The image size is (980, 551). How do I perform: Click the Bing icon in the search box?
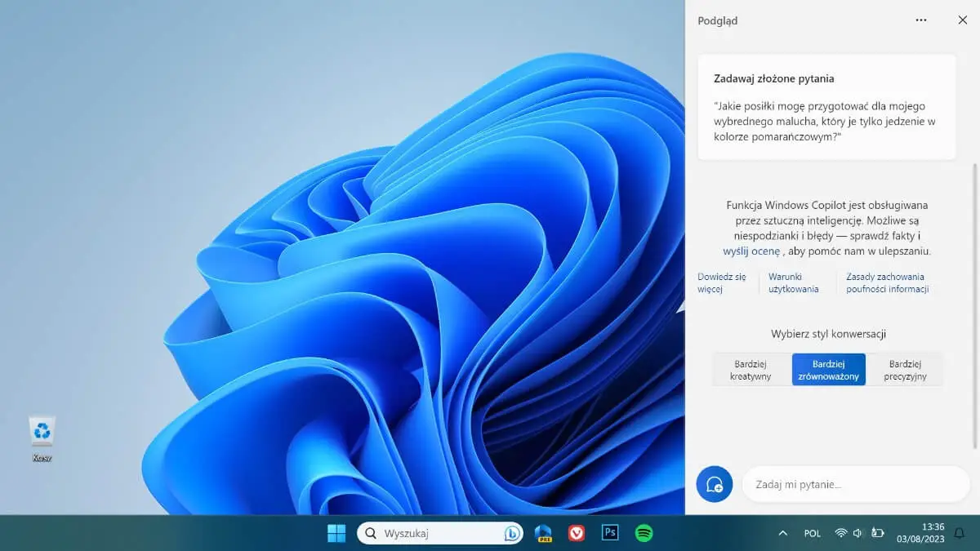(512, 533)
